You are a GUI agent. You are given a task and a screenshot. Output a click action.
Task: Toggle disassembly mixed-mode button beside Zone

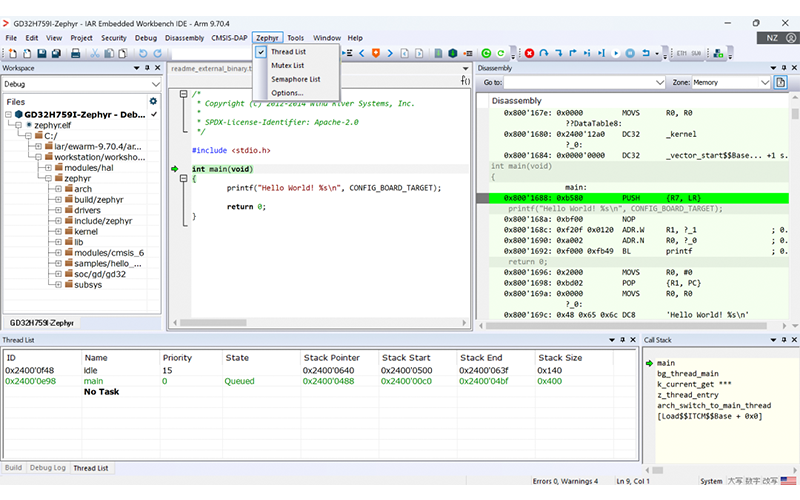coord(781,82)
